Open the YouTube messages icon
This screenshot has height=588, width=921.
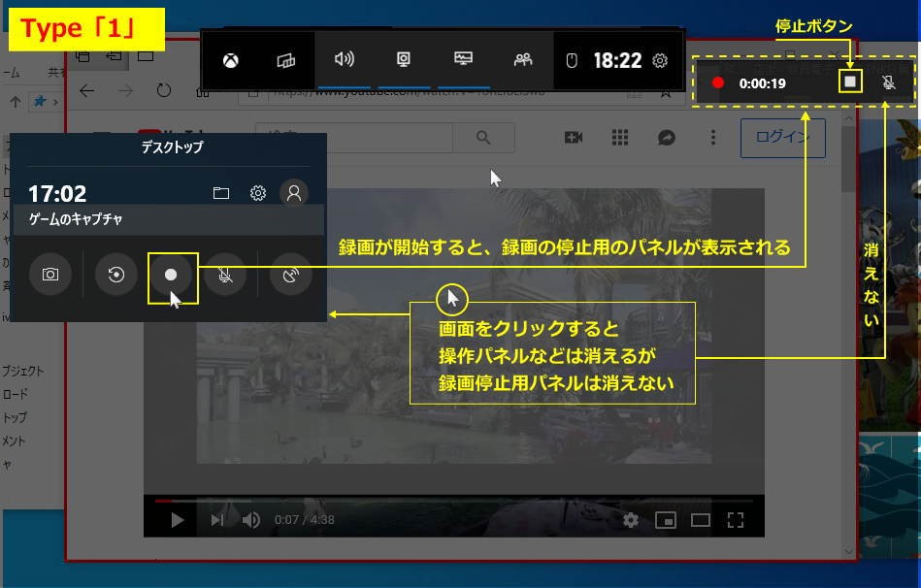[x=667, y=138]
